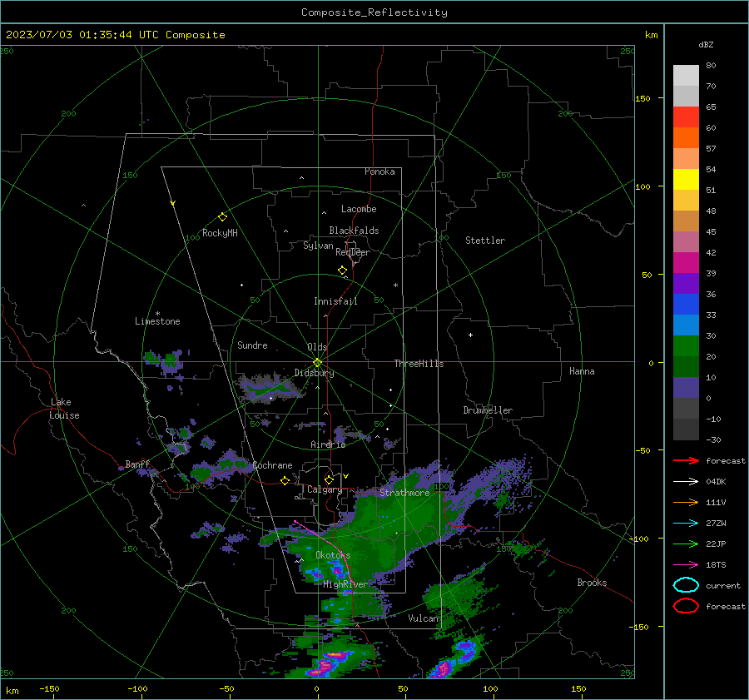This screenshot has height=700, width=749.
Task: Click the yellow diamond marker beside Cochrane
Action: click(x=285, y=481)
